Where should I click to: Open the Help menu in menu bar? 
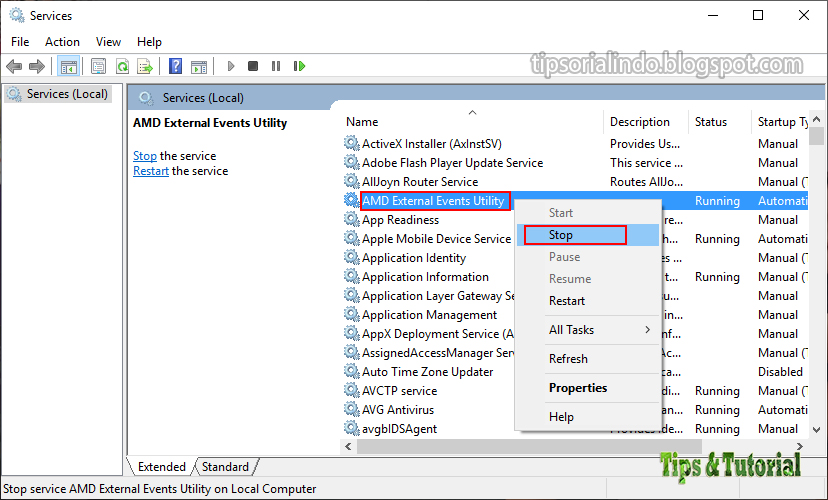tap(149, 42)
